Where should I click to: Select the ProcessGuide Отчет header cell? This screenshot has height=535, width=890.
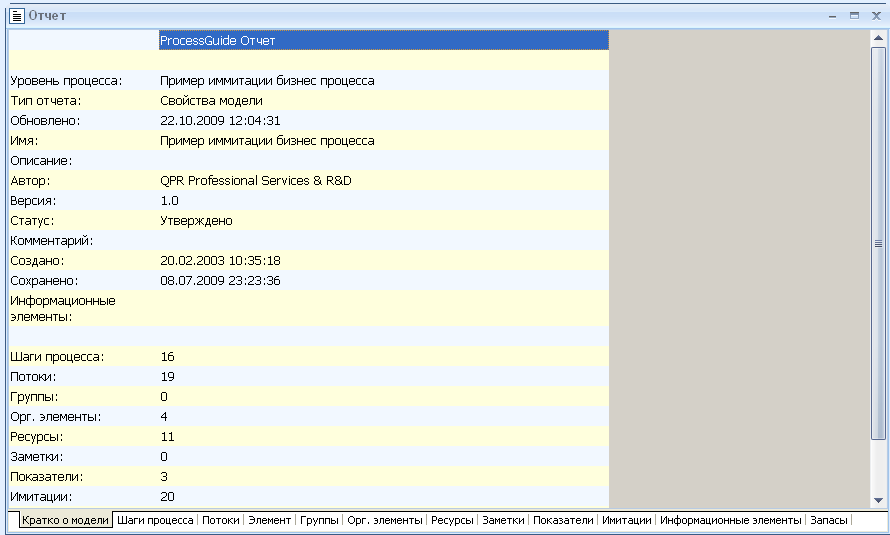[384, 40]
